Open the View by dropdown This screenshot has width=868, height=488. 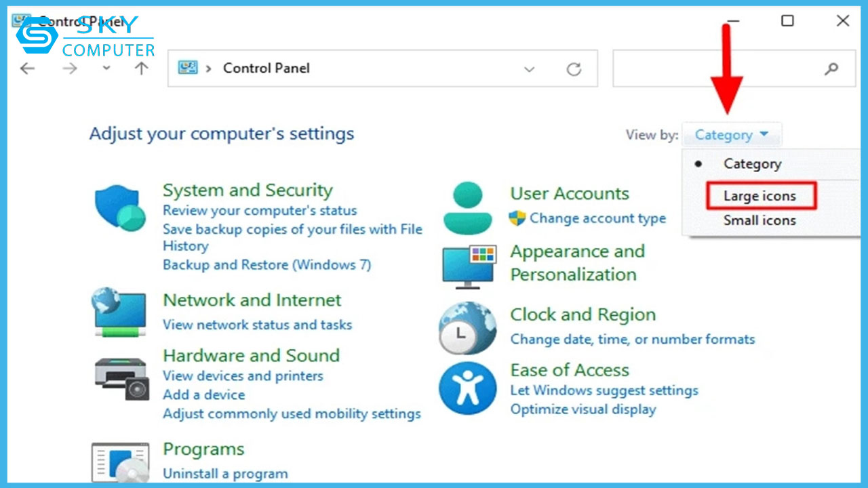click(732, 134)
